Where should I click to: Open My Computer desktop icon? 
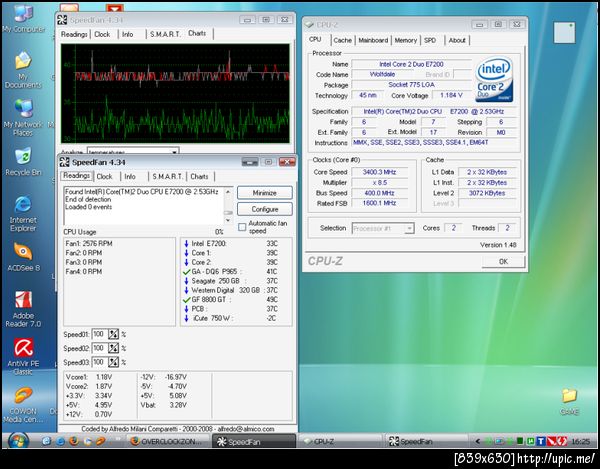[22, 12]
